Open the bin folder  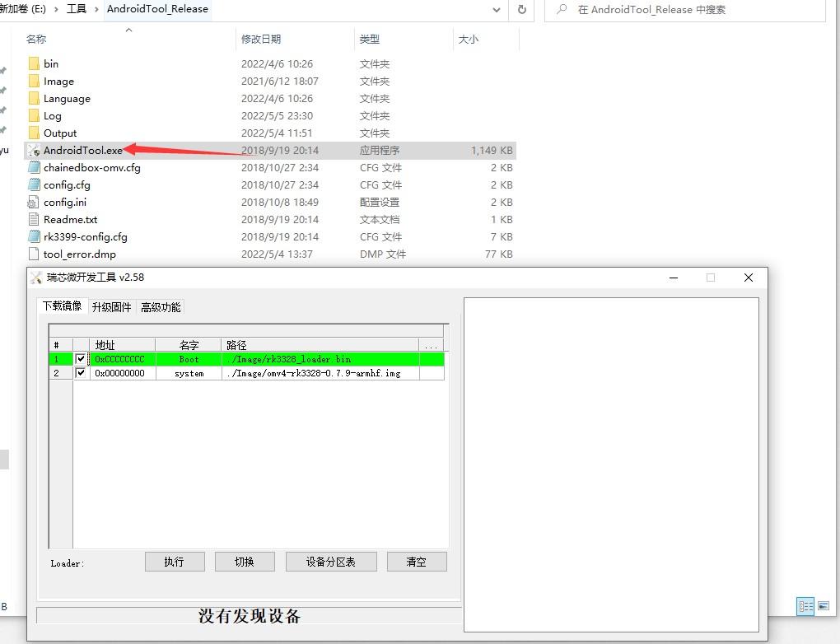52,63
